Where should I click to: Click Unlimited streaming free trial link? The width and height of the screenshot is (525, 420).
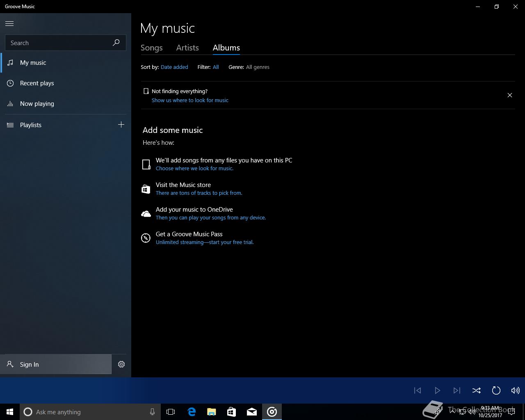[205, 242]
